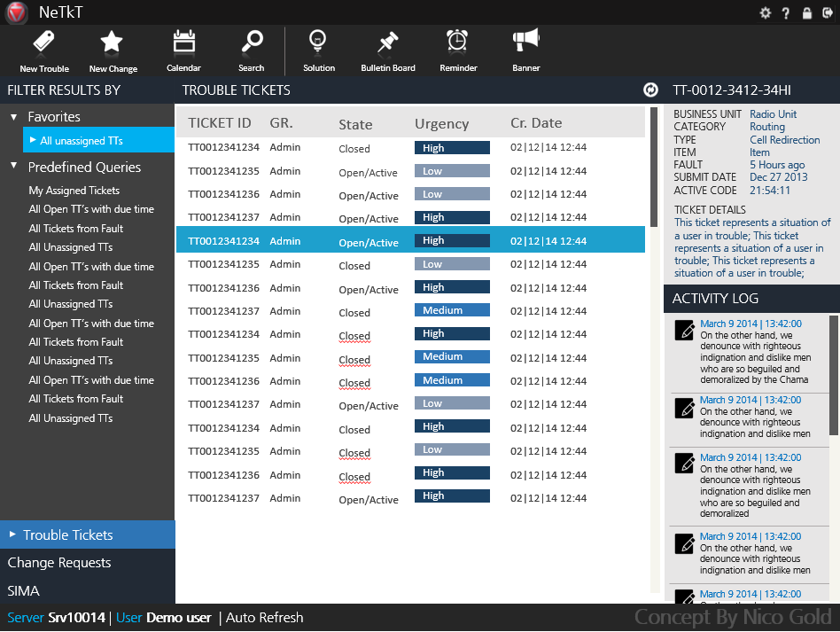
Task: Open the Calendar toolbar icon
Action: 183,42
